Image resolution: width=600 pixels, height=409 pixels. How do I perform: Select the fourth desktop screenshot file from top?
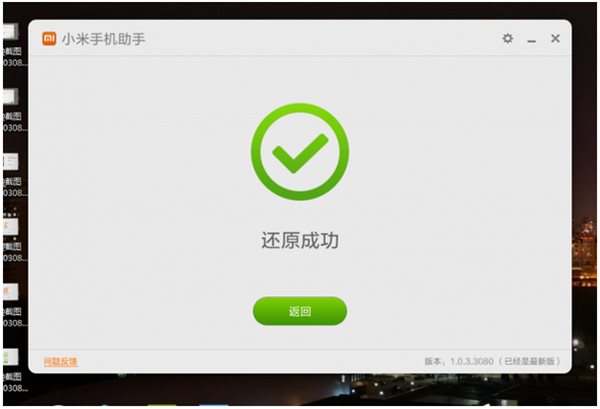click(11, 240)
